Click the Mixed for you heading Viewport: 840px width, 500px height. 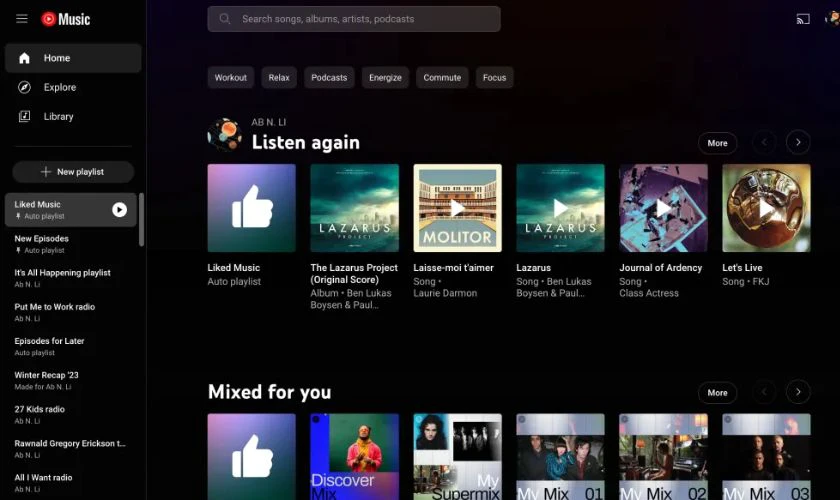[269, 392]
